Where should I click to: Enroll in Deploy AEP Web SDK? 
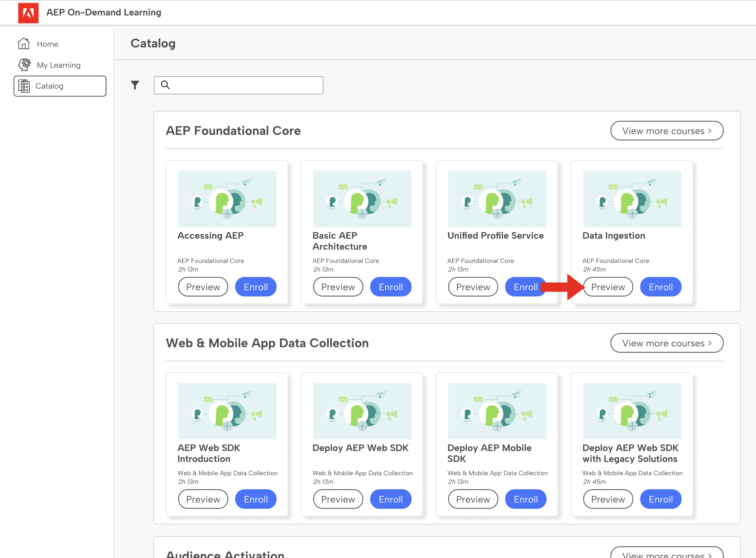point(391,499)
